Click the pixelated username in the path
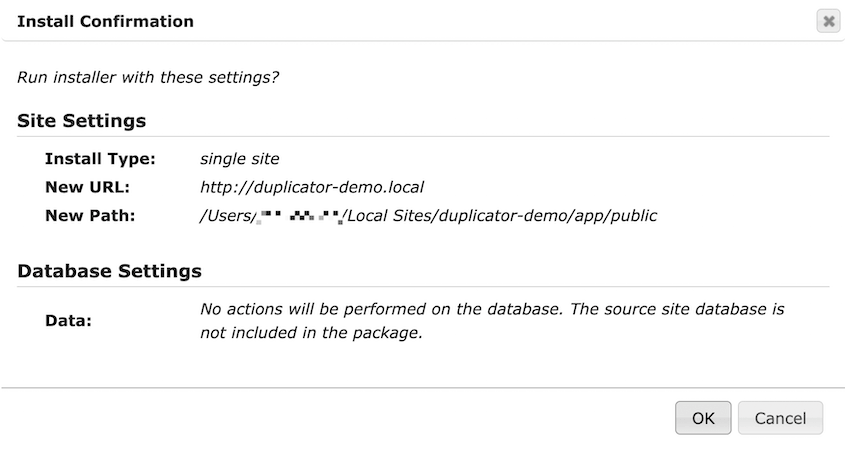845x451 pixels. (300, 217)
